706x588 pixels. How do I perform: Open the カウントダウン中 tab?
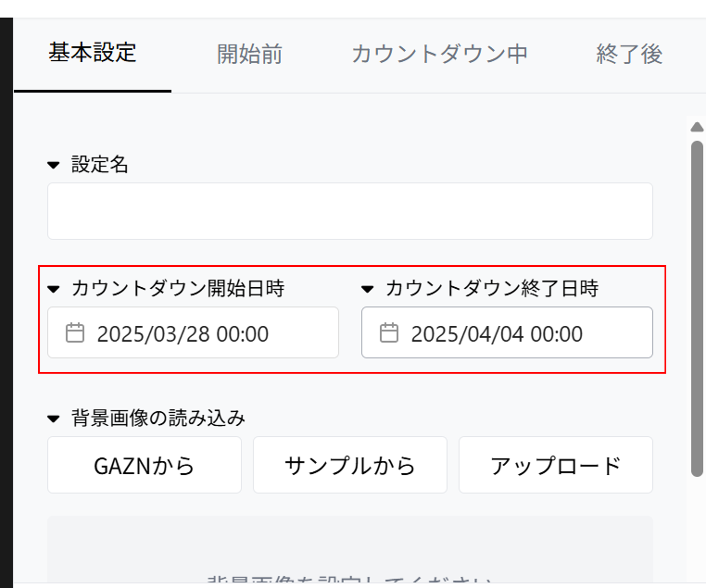pos(439,54)
